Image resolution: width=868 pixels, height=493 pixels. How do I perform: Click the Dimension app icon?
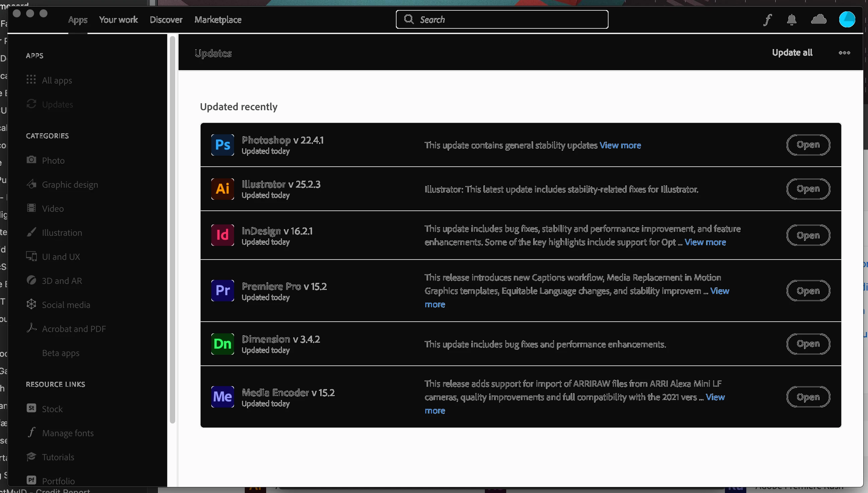click(222, 344)
